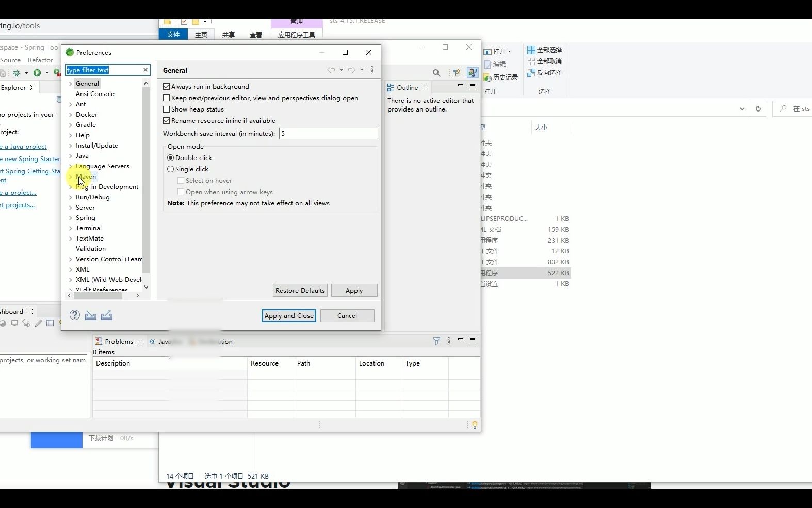Open the 主页 ribbon tab in Explorer
The image size is (812, 508).
[201, 35]
